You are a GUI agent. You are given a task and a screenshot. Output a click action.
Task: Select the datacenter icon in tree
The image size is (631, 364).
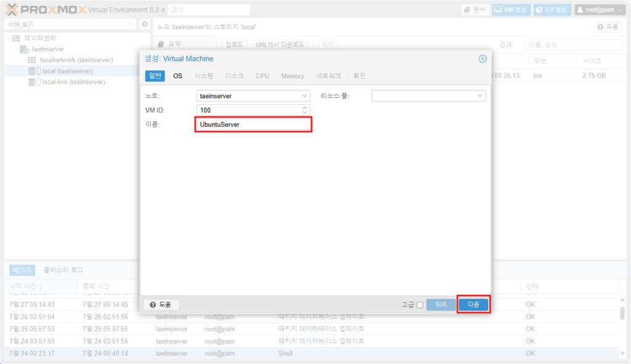coord(16,38)
